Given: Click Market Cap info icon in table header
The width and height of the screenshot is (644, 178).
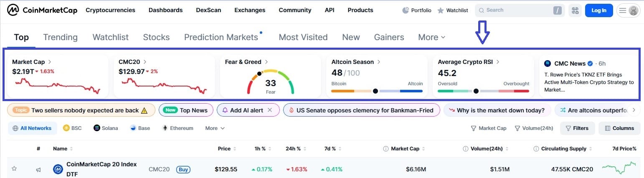Looking at the screenshot, I should pos(385,149).
